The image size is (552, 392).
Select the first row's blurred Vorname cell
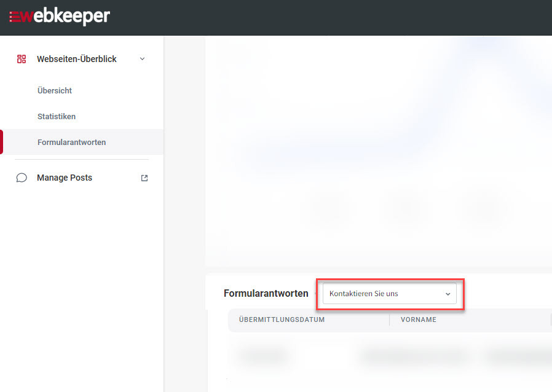point(413,355)
